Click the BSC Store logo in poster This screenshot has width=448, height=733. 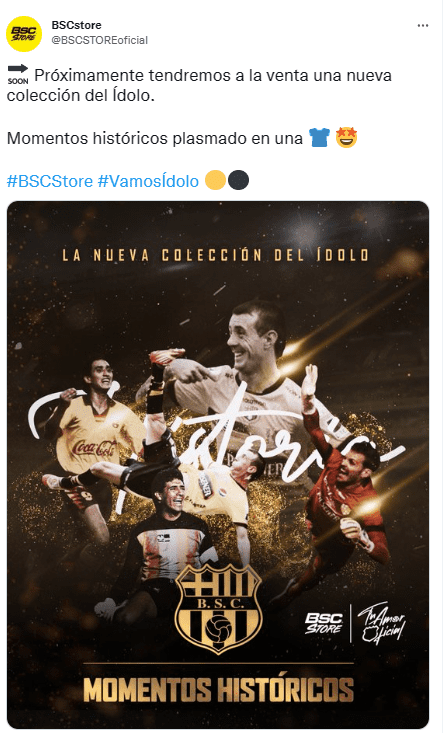[x=324, y=624]
